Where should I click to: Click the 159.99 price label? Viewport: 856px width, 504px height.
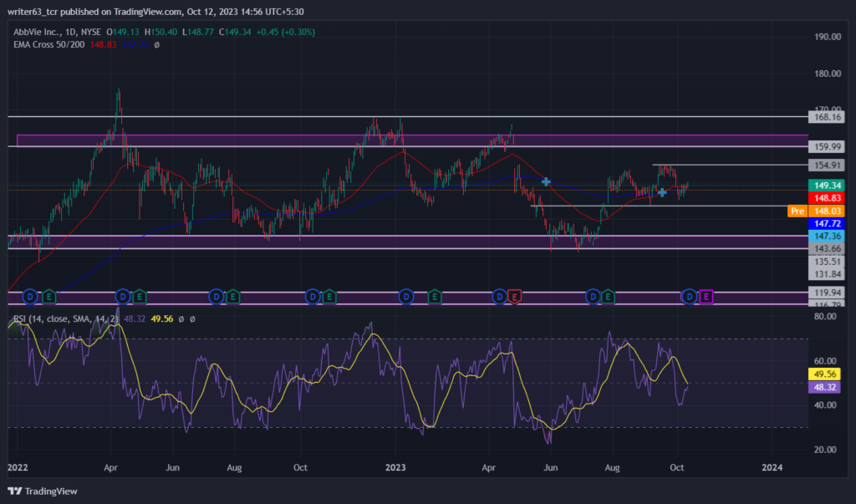(x=827, y=147)
